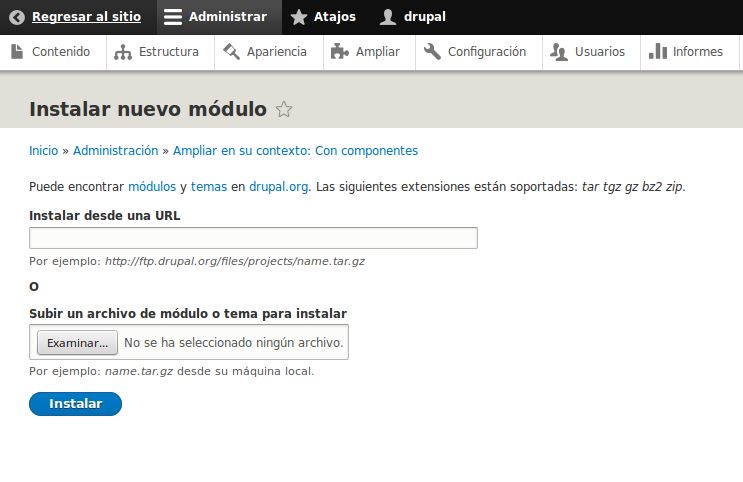Screen dimensions: 743x482
Task: Click the star icon beside Atajos
Action: [x=299, y=17]
